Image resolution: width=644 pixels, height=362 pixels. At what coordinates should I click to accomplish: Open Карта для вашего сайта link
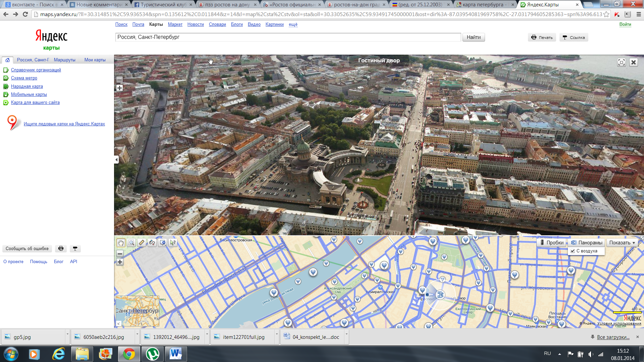coord(35,103)
